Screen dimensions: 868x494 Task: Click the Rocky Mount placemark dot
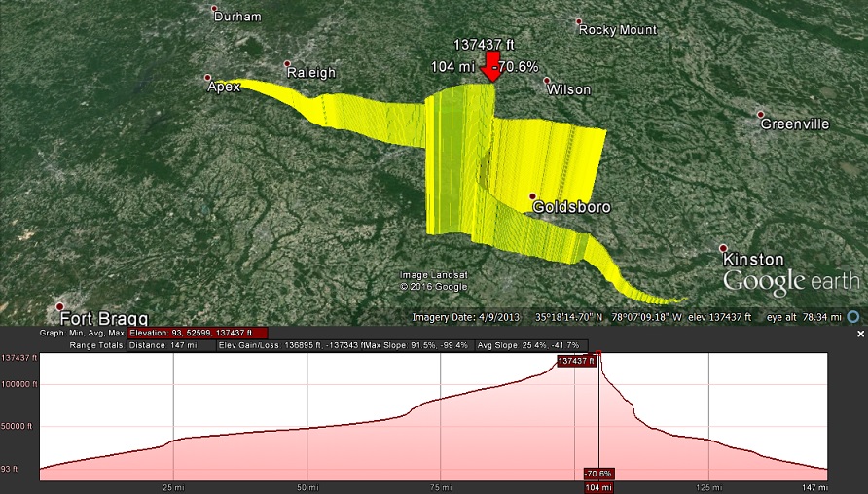click(579, 21)
